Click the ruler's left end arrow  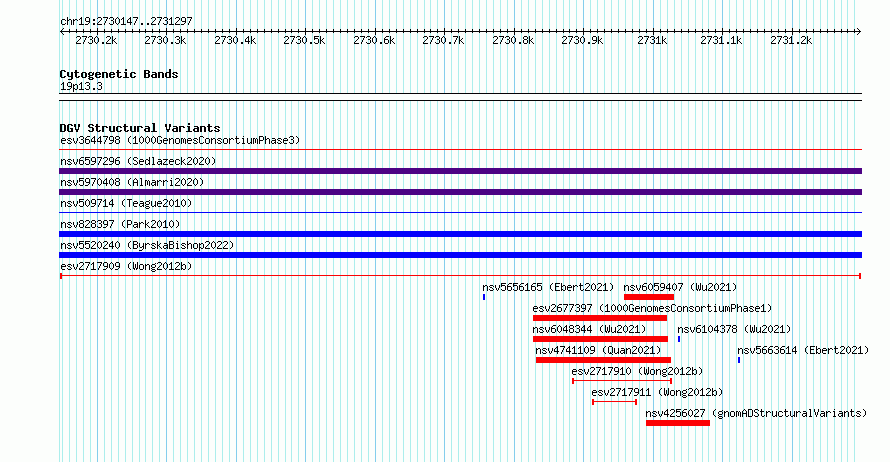[62, 32]
